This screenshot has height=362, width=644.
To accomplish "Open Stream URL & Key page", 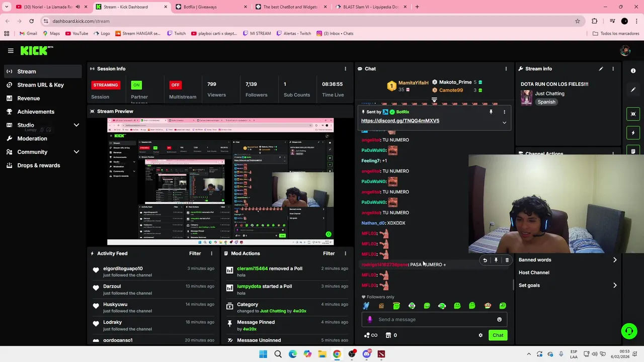I will (42, 85).
